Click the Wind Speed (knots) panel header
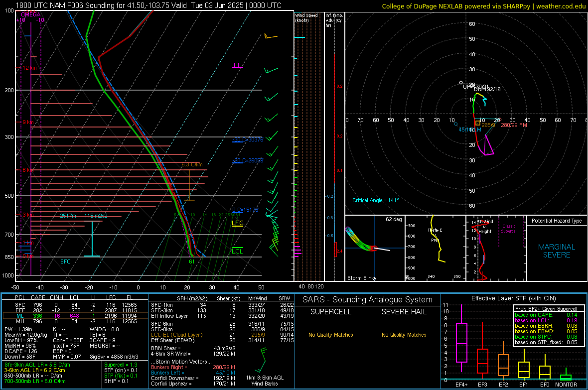The image size is (588, 390). pos(306,17)
